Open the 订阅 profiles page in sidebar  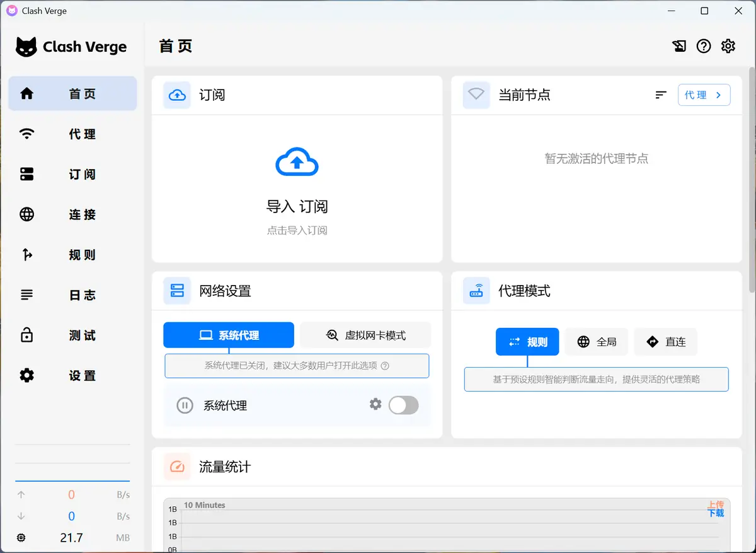[72, 174]
